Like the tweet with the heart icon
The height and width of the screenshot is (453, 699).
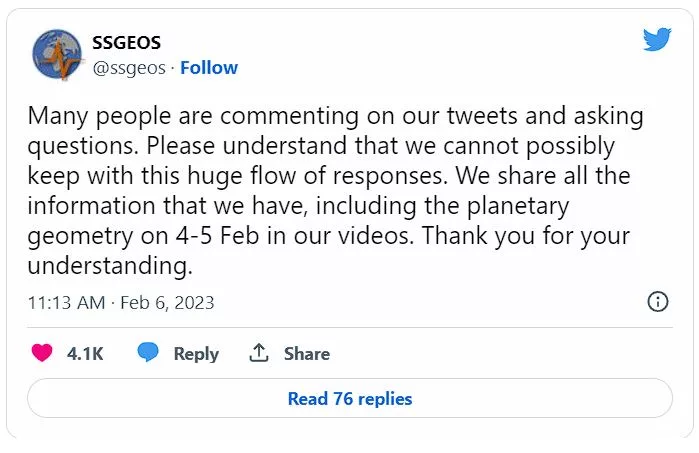pyautogui.click(x=42, y=353)
